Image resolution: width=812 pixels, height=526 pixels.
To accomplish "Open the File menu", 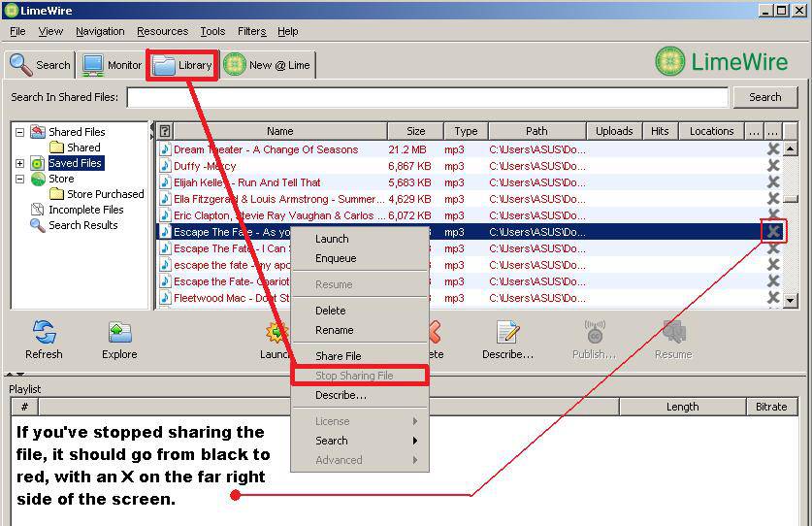I will click(x=17, y=32).
